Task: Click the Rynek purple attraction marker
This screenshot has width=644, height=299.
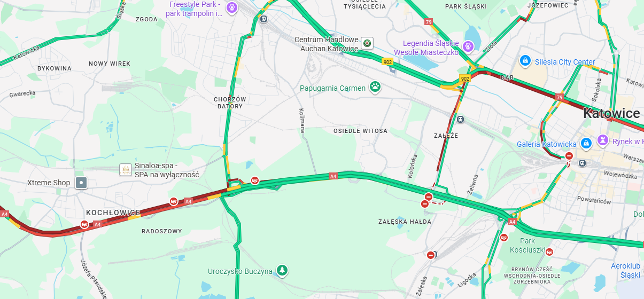Action: click(603, 140)
